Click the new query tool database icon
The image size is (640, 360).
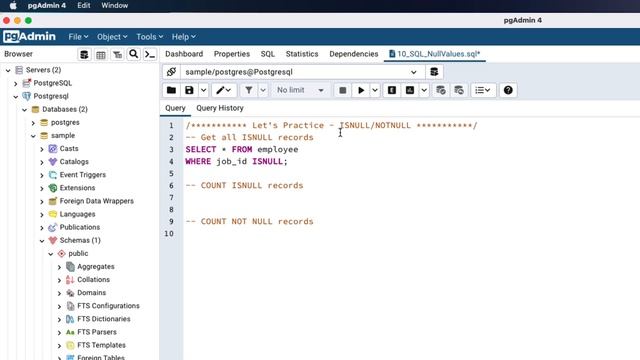(x=434, y=72)
